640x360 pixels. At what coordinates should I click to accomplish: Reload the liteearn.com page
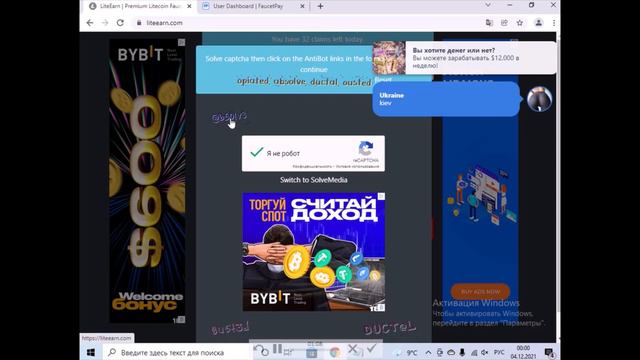pos(120,23)
